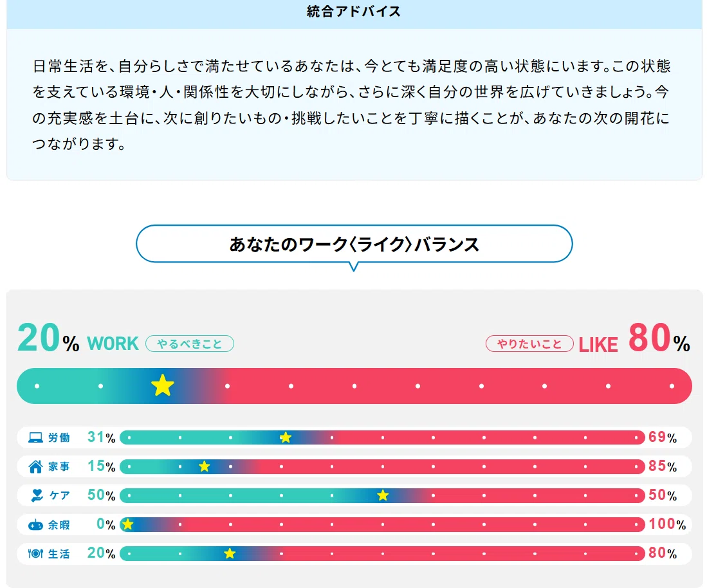Click the game controller icon beside 余暇
This screenshot has width=707, height=588.
[35, 525]
